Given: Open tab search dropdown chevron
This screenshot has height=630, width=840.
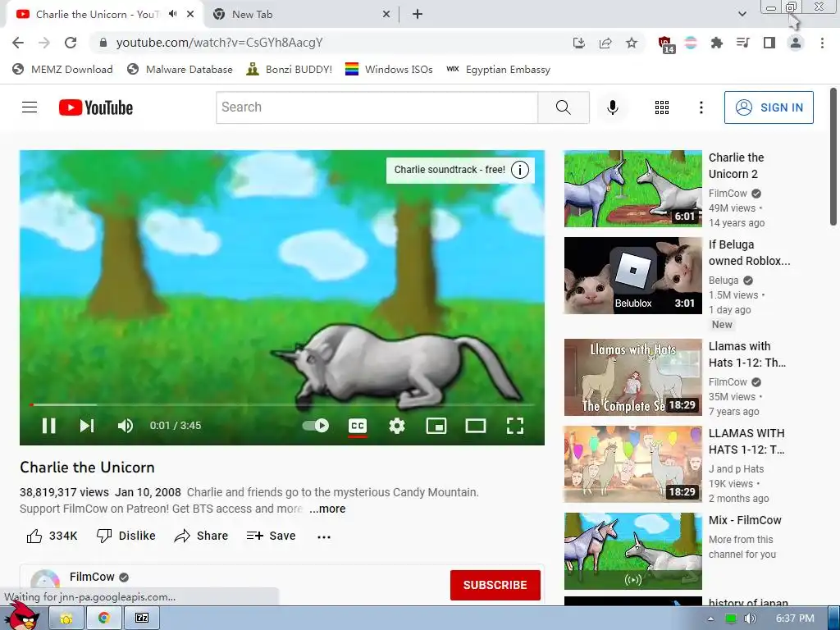Looking at the screenshot, I should click(742, 15).
